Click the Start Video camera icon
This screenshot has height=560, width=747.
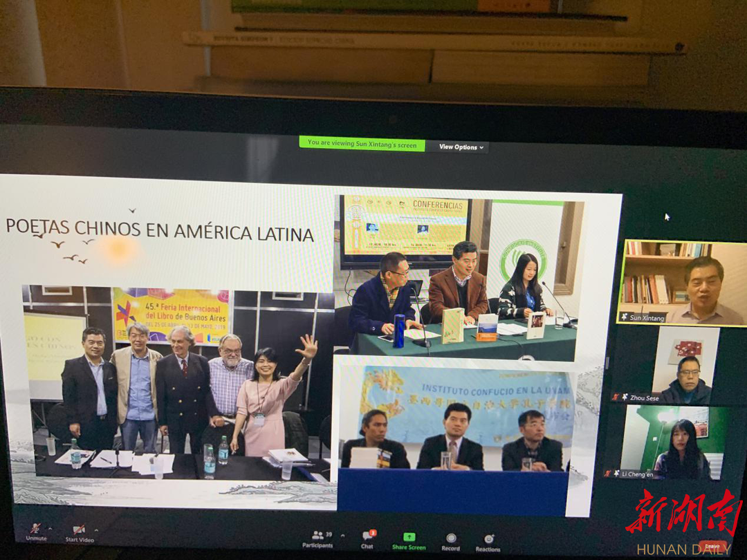[x=79, y=530]
